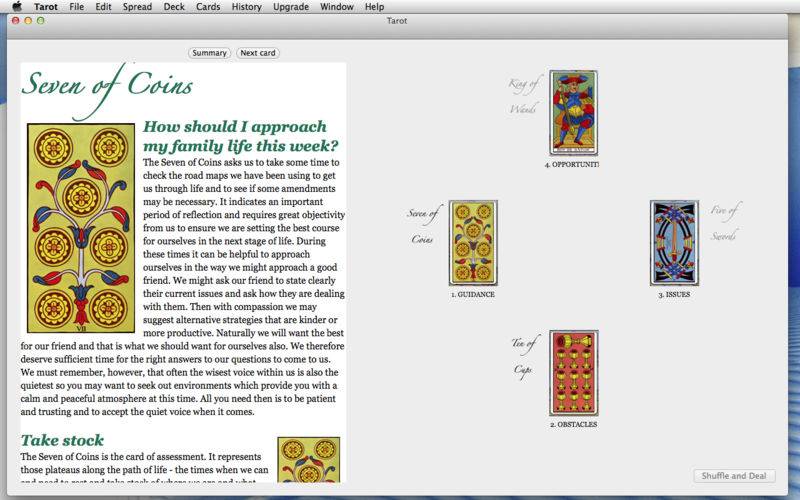Click the 3. ISSUES position label

point(674,294)
